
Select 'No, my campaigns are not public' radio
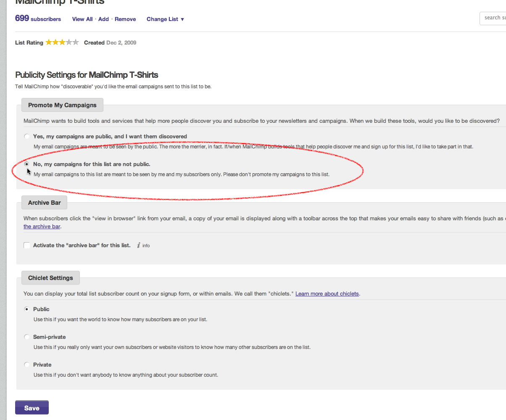tap(27, 164)
